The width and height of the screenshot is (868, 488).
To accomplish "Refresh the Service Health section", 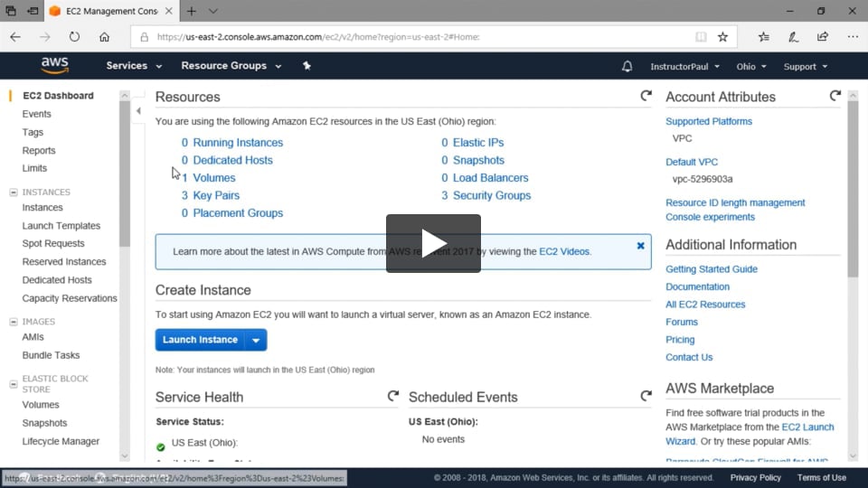I will click(392, 396).
